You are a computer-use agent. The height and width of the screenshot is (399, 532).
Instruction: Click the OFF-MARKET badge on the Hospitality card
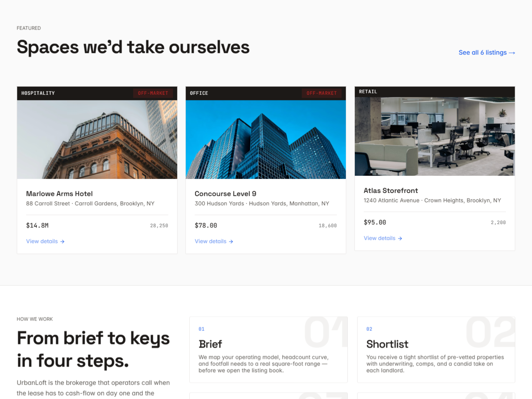point(153,93)
